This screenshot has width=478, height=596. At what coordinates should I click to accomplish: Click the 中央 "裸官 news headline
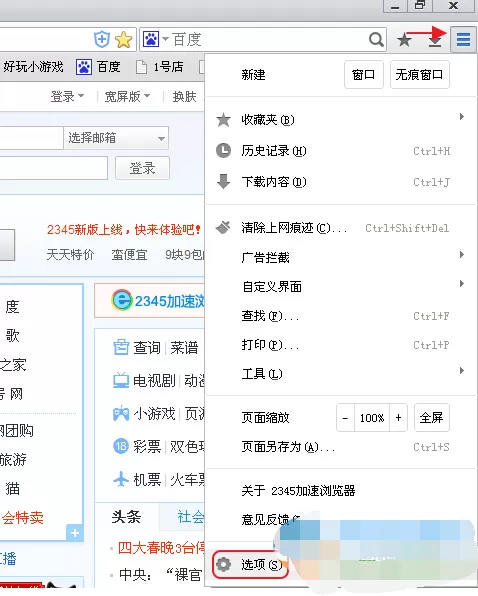(x=160, y=575)
